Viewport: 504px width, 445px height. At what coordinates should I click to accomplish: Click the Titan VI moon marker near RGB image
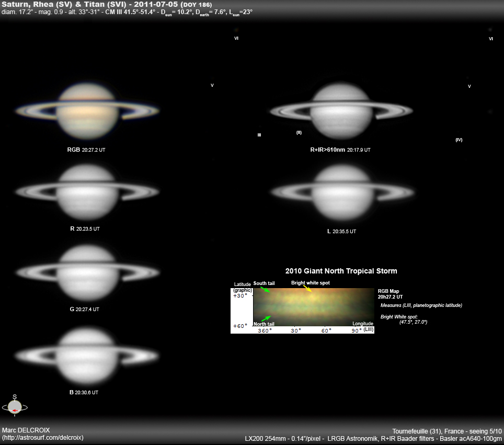[236, 38]
